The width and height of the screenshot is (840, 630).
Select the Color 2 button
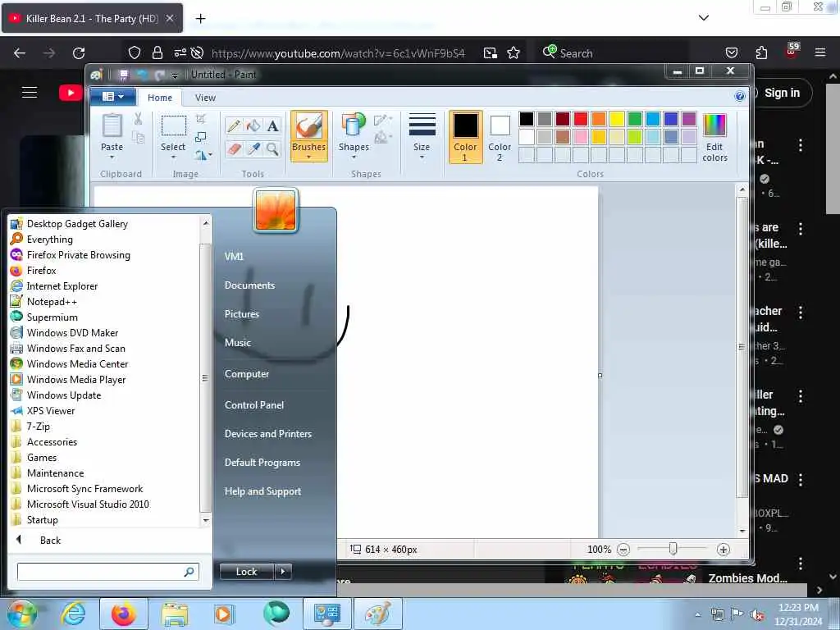pyautogui.click(x=500, y=137)
